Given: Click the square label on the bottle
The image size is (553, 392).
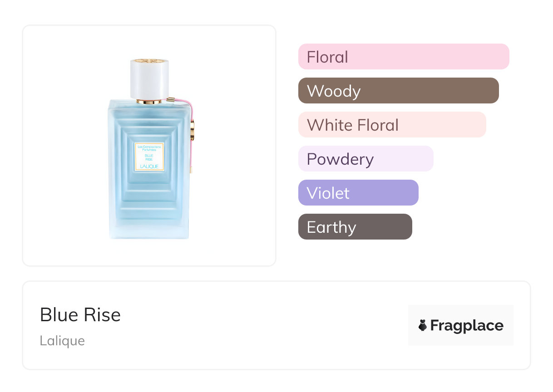Looking at the screenshot, I should (x=149, y=157).
